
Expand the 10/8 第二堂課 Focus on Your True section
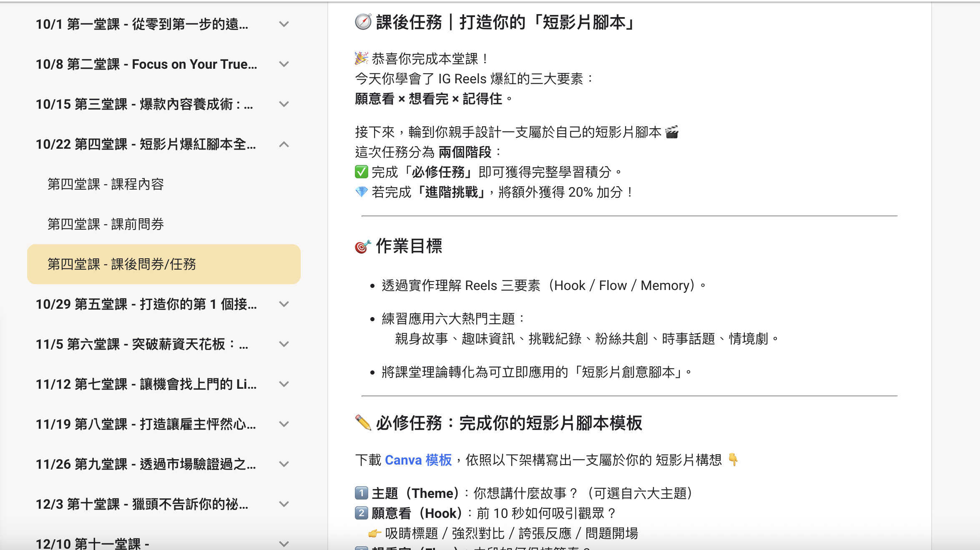284,64
